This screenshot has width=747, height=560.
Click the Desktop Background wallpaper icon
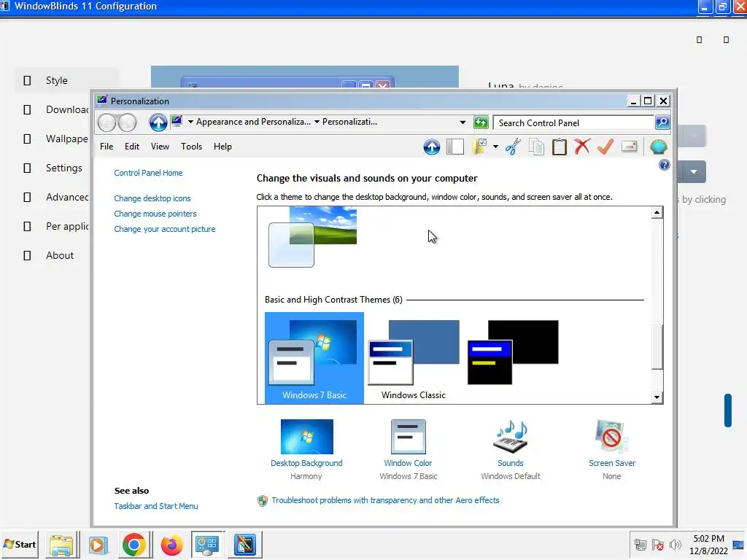pos(307,437)
